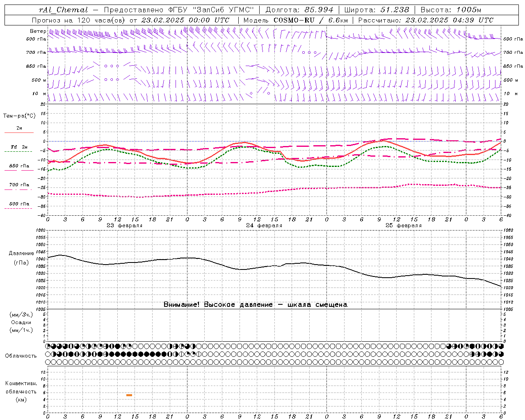This screenshot has width=525, height=420.
Task: Click the (мм/3ч.) precipitation unit label
Action: coord(21,315)
